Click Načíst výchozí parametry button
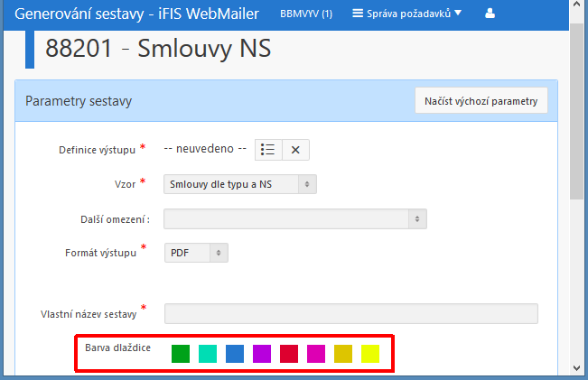Image resolution: width=588 pixels, height=380 pixels. click(481, 101)
